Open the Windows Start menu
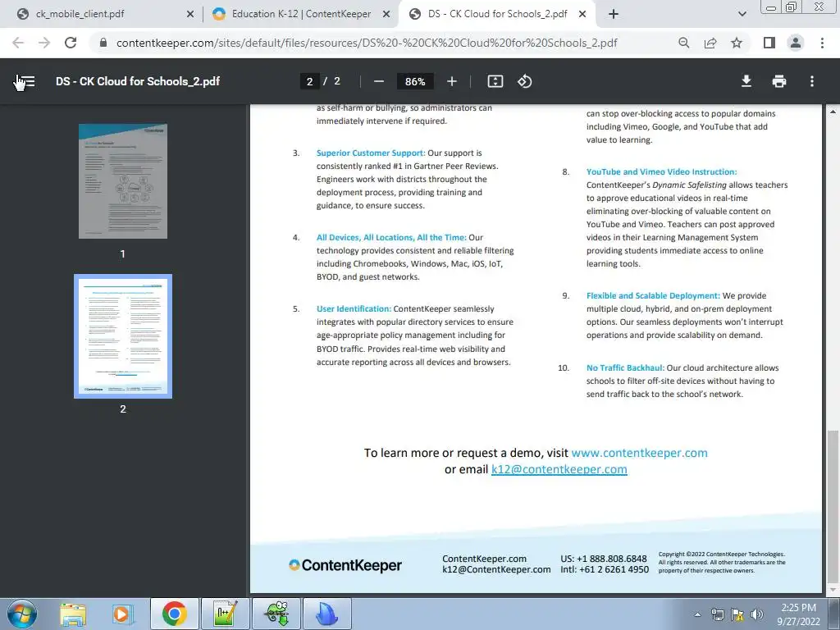Image resolution: width=840 pixels, height=630 pixels. 22,614
